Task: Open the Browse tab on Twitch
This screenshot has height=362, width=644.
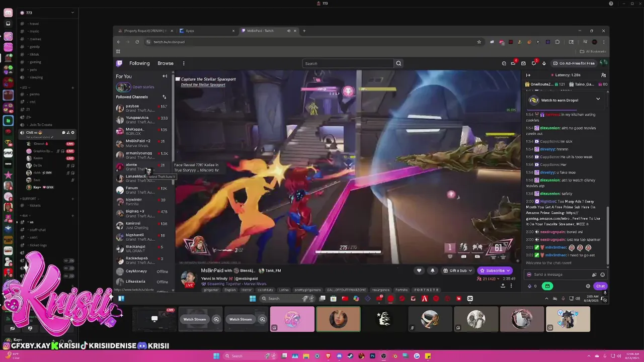Action: click(x=166, y=63)
